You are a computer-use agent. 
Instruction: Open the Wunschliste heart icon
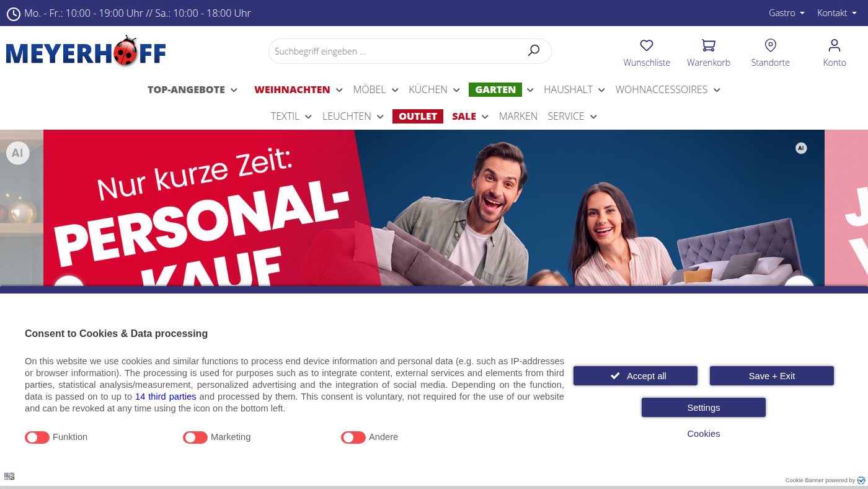click(647, 45)
